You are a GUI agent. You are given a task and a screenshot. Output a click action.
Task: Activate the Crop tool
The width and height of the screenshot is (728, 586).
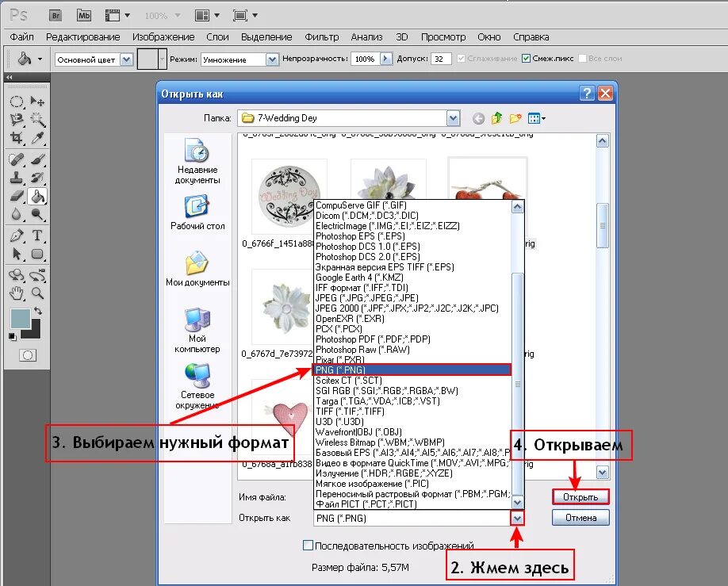click(x=17, y=137)
